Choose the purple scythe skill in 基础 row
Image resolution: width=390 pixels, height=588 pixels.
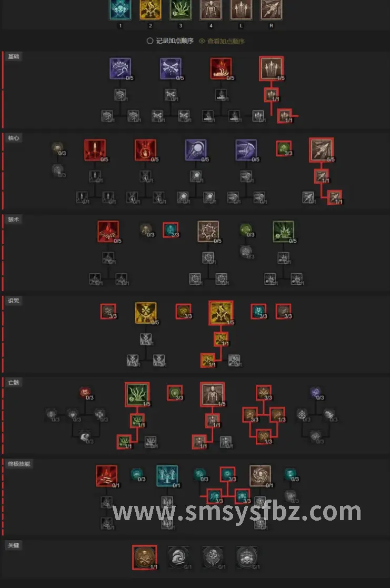coord(120,68)
